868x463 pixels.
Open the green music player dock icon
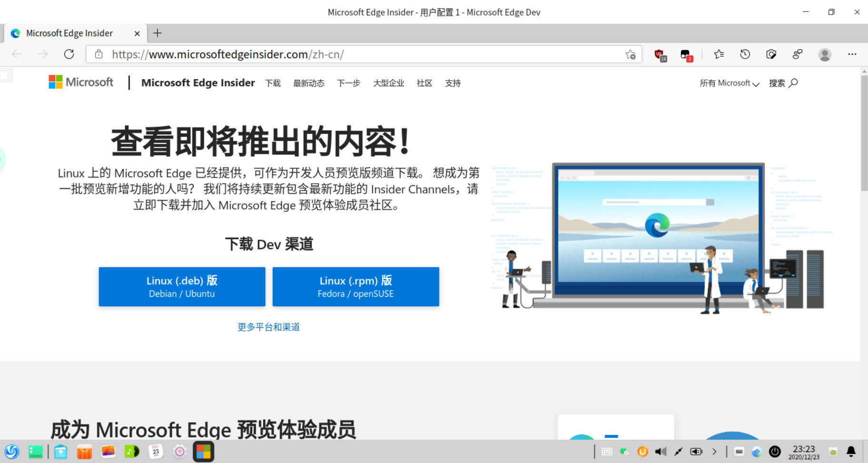(132, 452)
